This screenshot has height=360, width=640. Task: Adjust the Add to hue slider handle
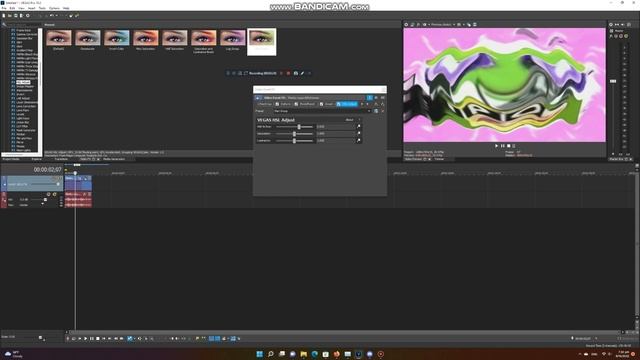[299, 127]
